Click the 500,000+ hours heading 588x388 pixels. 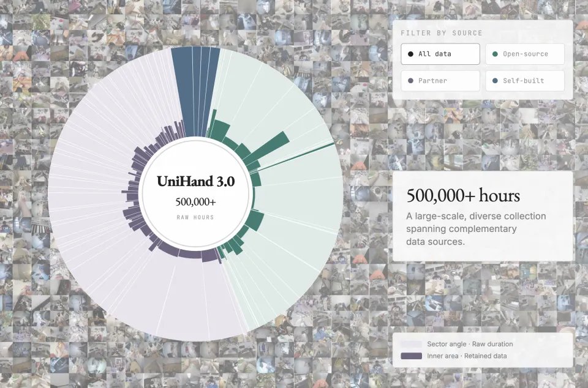463,195
